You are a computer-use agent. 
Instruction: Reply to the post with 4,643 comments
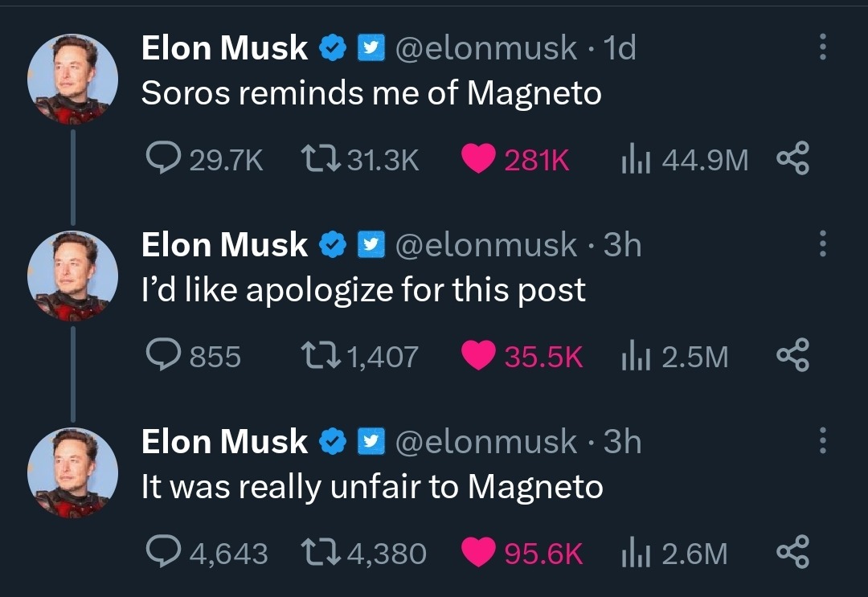pyautogui.click(x=163, y=553)
